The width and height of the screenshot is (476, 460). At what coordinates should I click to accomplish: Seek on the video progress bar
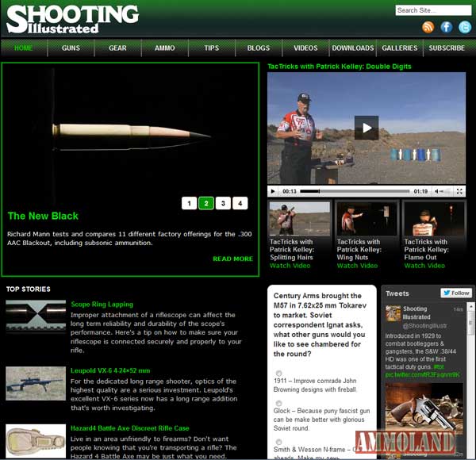click(x=355, y=191)
